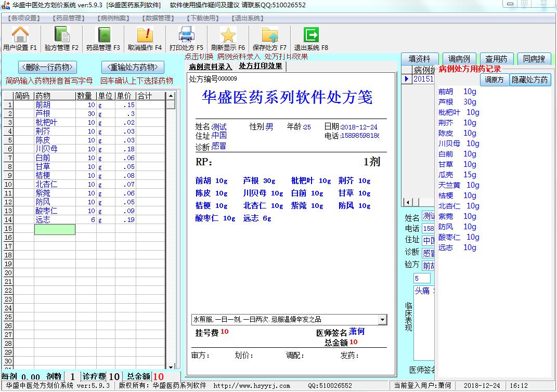Click the input field containing 5

click(422, 278)
